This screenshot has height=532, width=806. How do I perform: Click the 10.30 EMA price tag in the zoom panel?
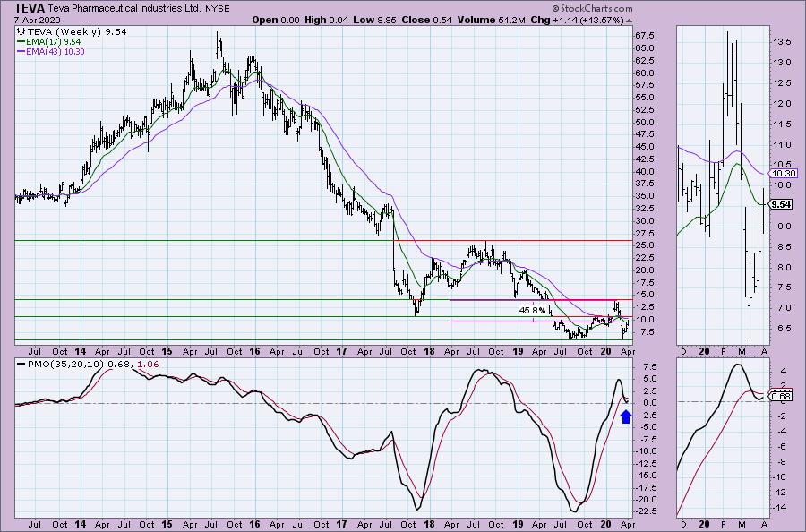coord(784,173)
